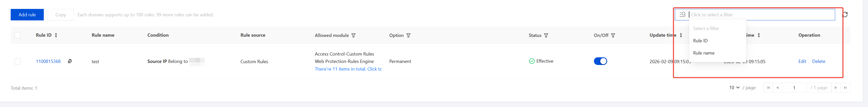This screenshot has height=107, width=868.
Task: Open the Status column filter funnel
Action: [546, 35]
